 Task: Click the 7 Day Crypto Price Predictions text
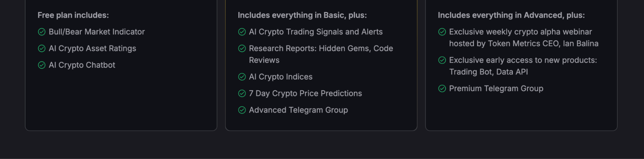(x=305, y=94)
